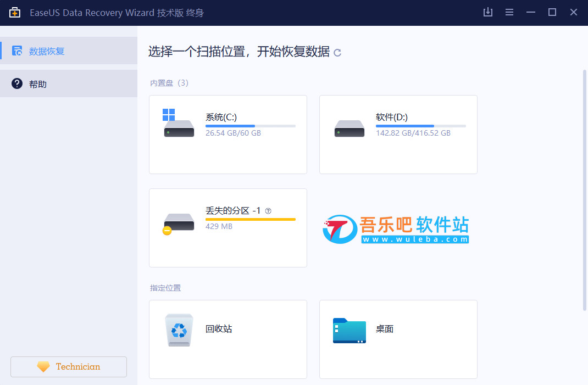Screen dimensions: 588x385
Task: Click the 内置盘 (3) section label
Action: coord(169,83)
